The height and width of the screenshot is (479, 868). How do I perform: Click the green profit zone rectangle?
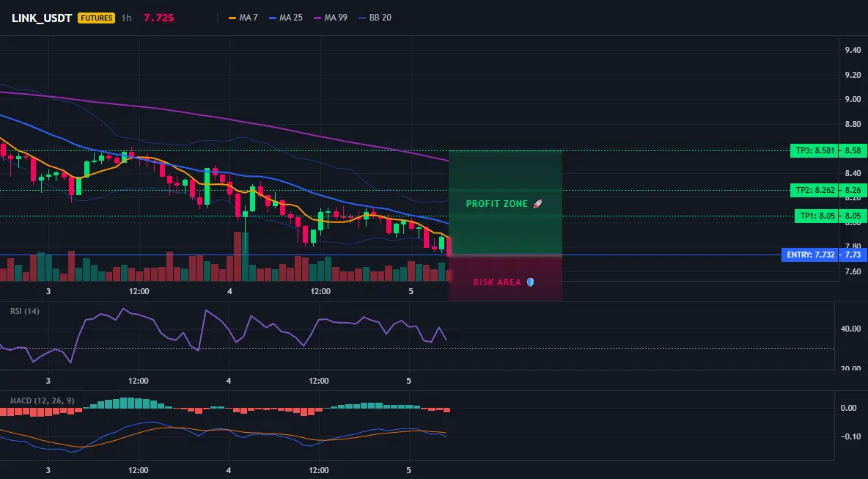tap(505, 202)
